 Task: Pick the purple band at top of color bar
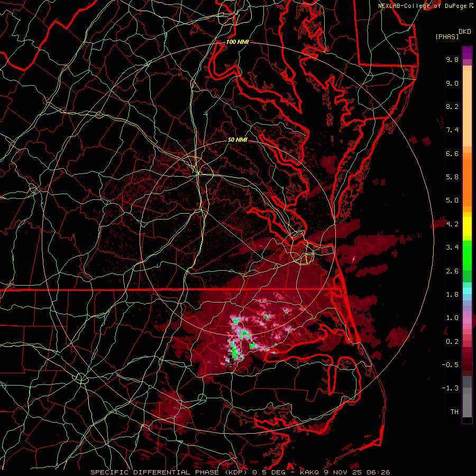coord(467,53)
